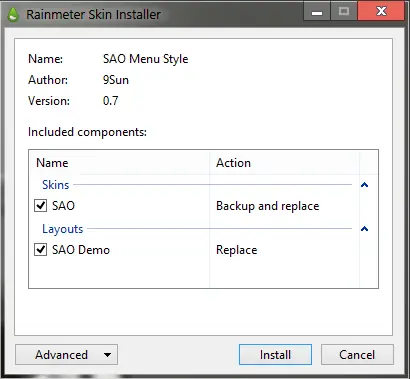Click the 'Replace' action for SAO Demo
The image size is (410, 379).
click(236, 250)
